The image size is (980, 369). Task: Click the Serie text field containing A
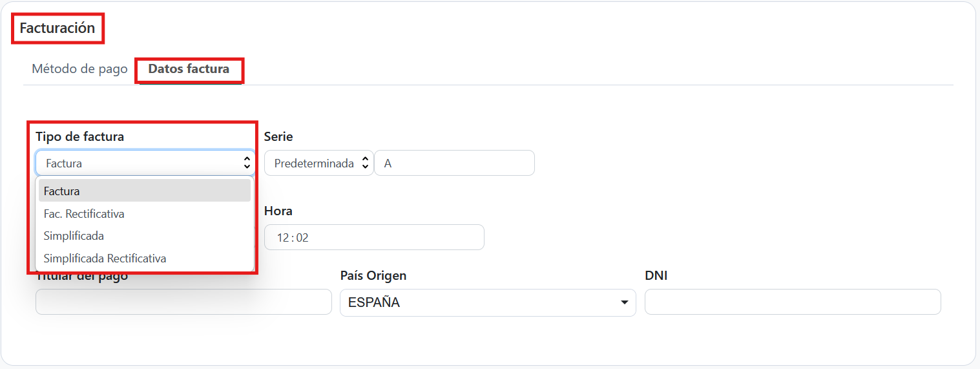coord(454,163)
